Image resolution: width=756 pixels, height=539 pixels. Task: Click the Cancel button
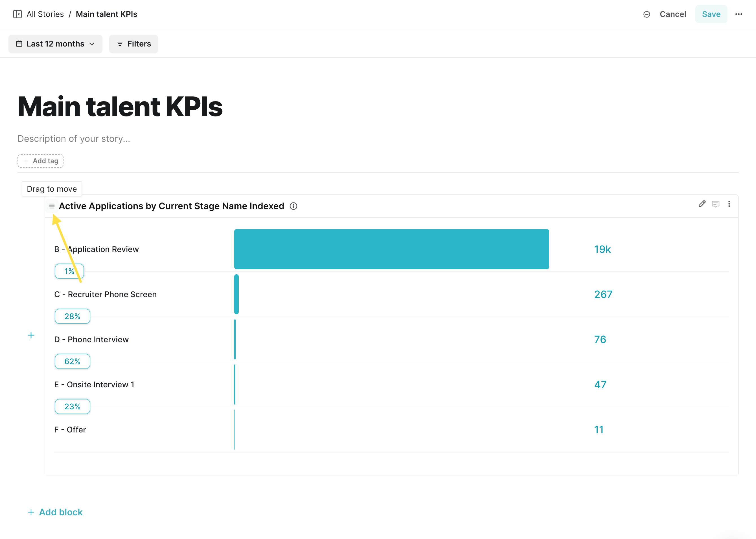tap(673, 14)
